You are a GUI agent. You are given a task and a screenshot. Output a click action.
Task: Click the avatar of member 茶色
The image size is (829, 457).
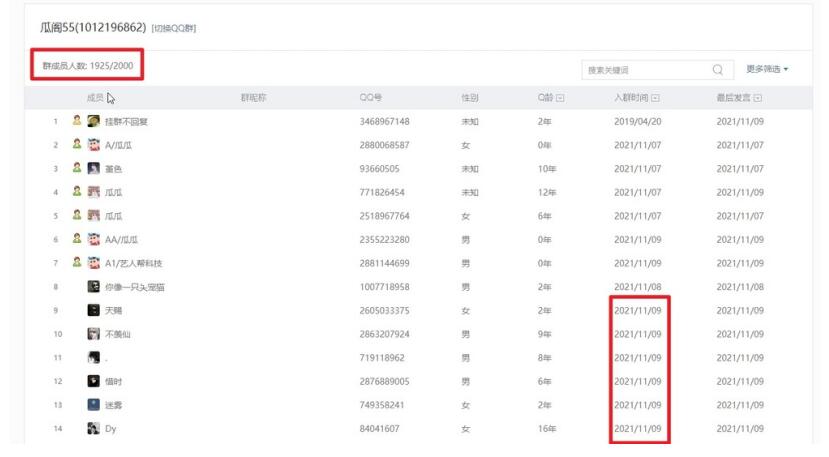point(93,168)
